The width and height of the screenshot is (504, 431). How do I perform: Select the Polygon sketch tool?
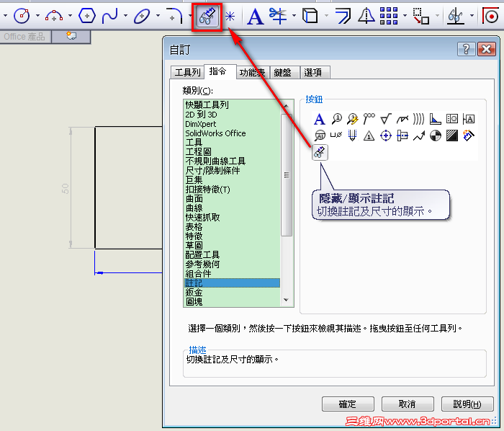(87, 16)
